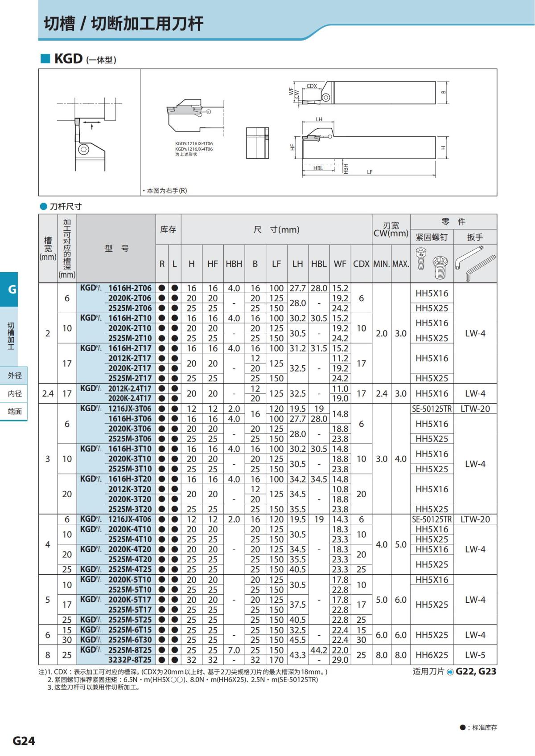Click the page number G24

tap(24, 740)
